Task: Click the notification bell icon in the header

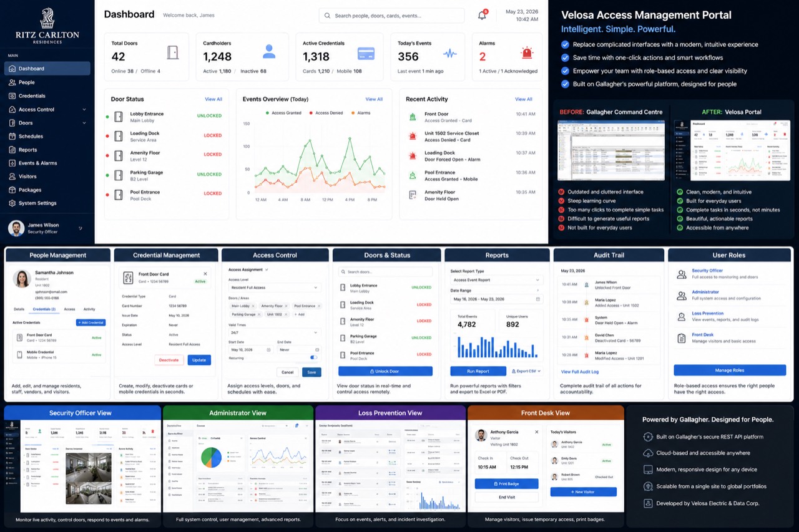Action: click(482, 16)
